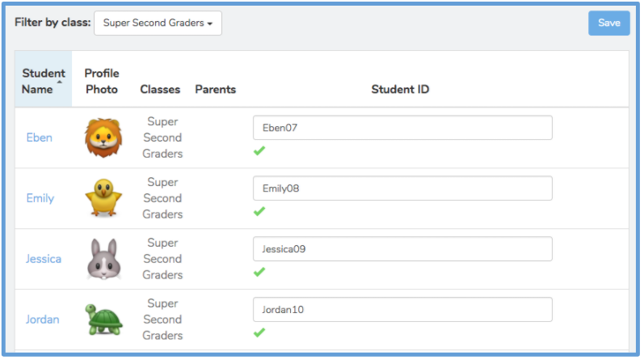Save the student ID changes
644x360 pixels.
coord(608,23)
